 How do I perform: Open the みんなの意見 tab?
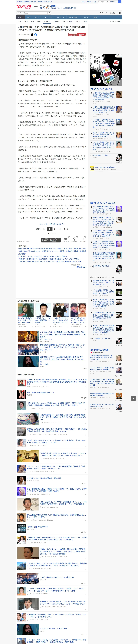click(x=73, y=17)
